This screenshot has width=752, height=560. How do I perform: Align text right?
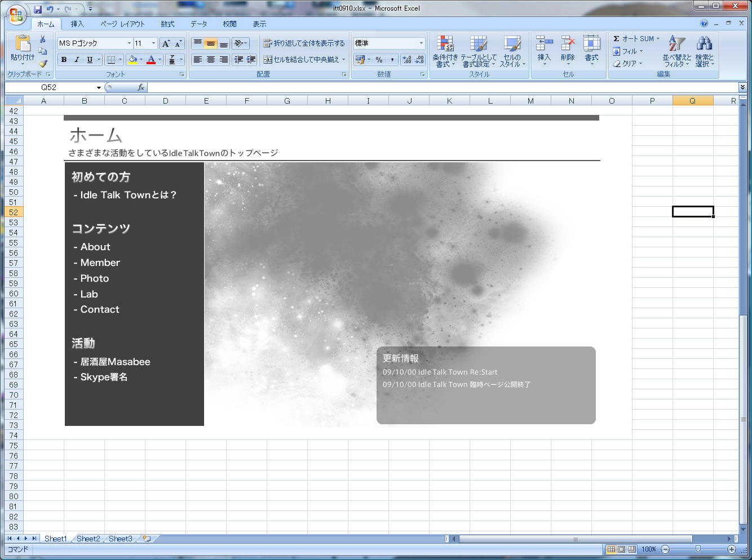(224, 60)
